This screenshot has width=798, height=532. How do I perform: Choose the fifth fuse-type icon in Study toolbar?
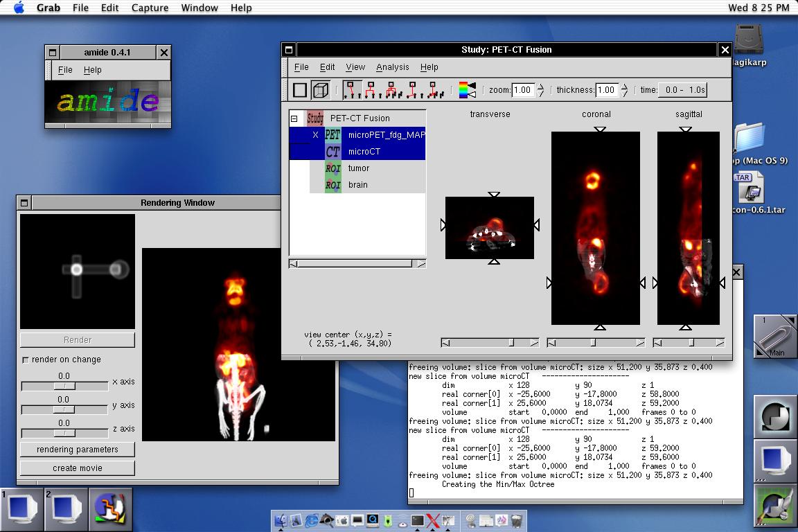[434, 89]
